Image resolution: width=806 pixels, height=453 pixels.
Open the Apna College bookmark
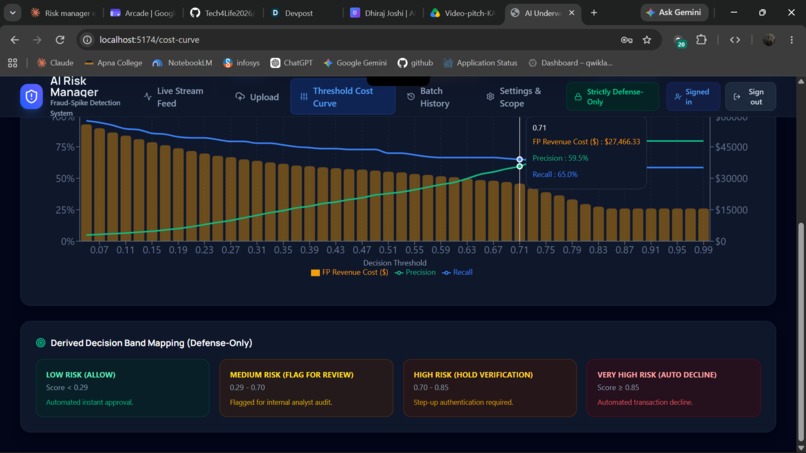click(113, 63)
